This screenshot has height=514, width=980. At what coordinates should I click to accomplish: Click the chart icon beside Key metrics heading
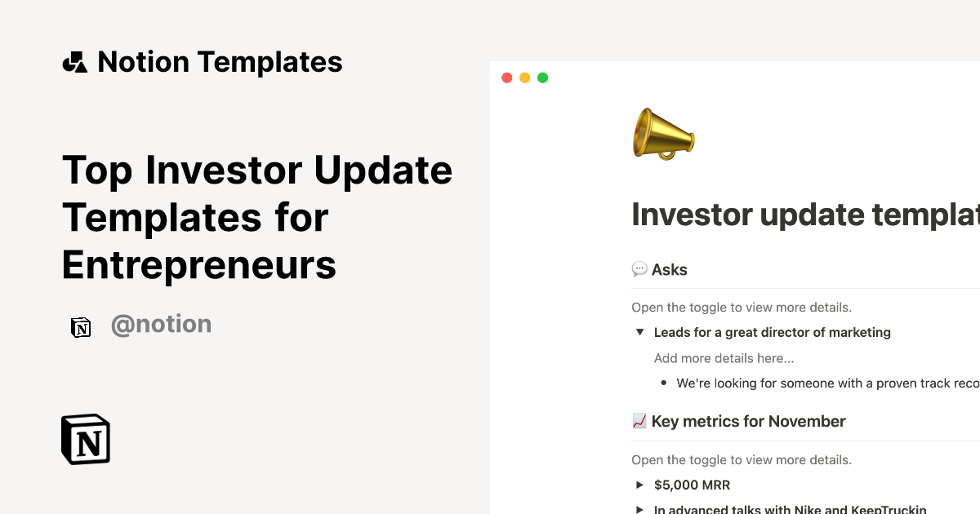639,420
